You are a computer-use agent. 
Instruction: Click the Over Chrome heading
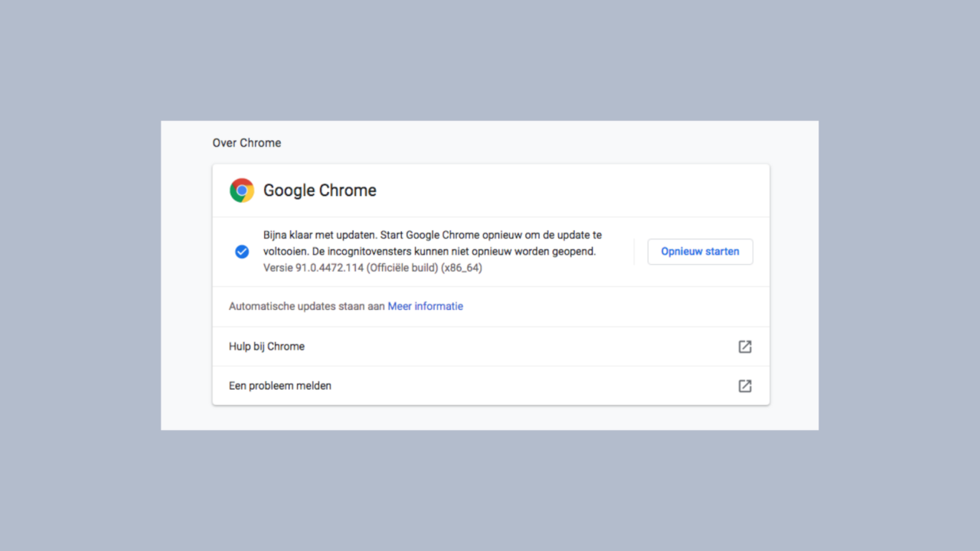point(247,142)
